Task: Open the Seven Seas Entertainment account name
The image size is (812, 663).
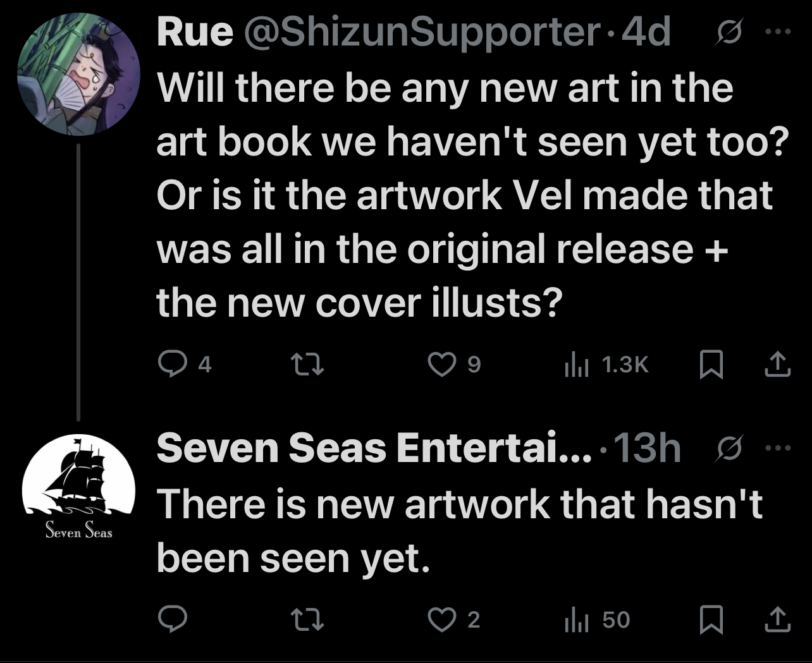Action: [x=374, y=449]
